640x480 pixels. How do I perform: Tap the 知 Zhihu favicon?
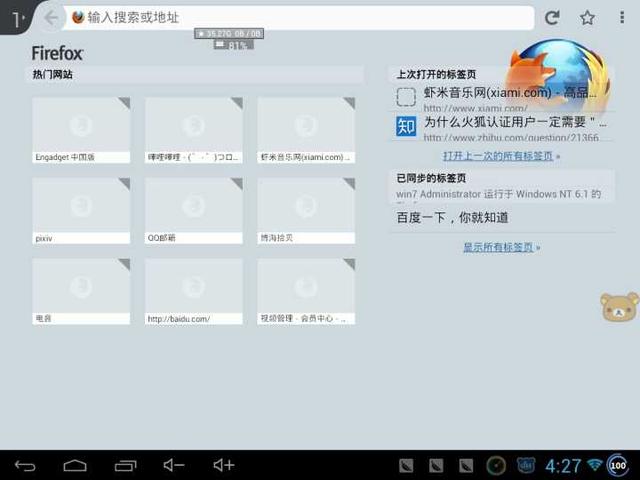(406, 126)
